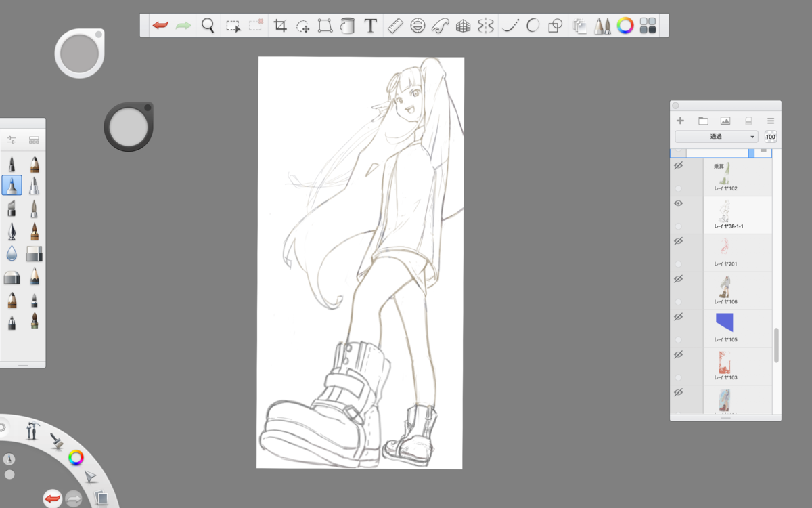This screenshot has height=508, width=812.
Task: Choose the paint bucket fill tool
Action: (347, 26)
